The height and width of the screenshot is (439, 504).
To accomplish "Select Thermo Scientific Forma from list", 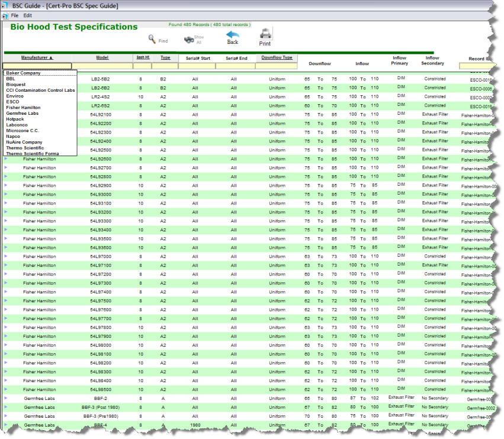I will coord(31,153).
